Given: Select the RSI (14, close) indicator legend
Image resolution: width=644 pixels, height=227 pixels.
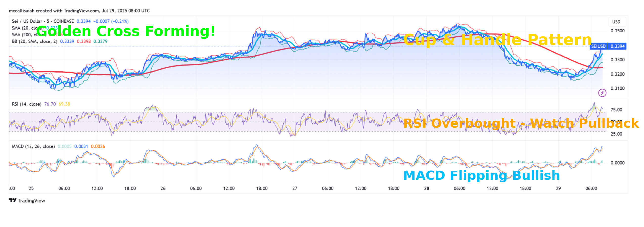Looking at the screenshot, I should click(27, 104).
